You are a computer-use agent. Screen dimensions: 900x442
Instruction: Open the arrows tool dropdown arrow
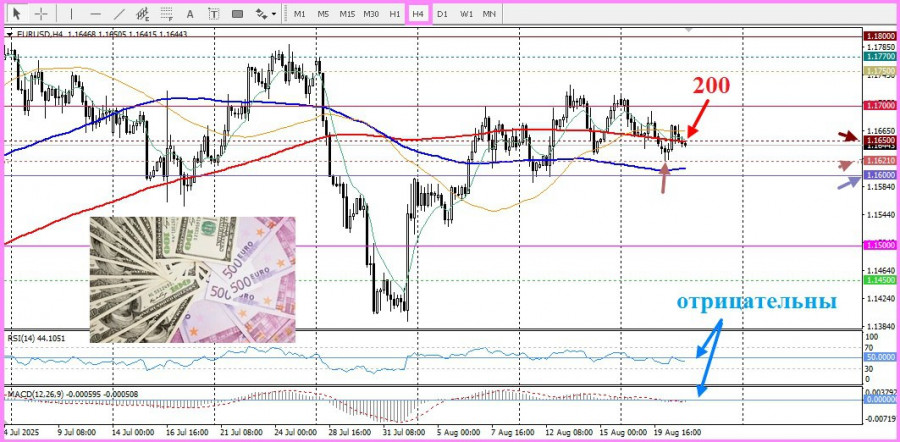(274, 14)
